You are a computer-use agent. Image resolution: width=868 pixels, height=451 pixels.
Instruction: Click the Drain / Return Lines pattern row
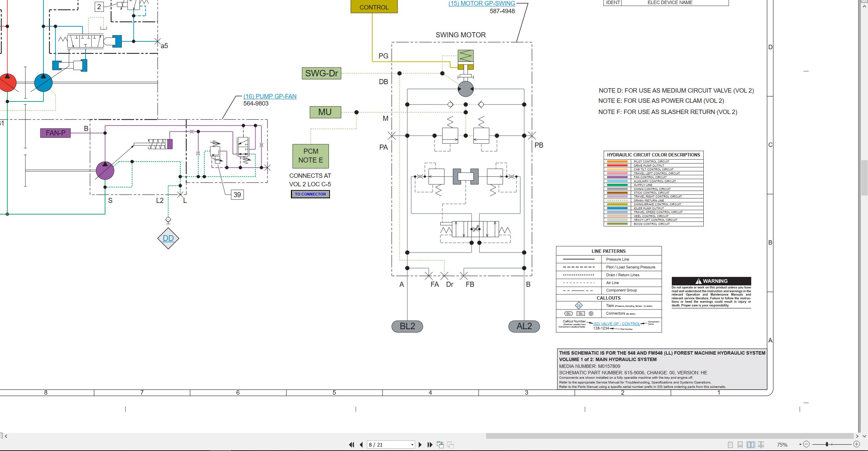[x=609, y=275]
